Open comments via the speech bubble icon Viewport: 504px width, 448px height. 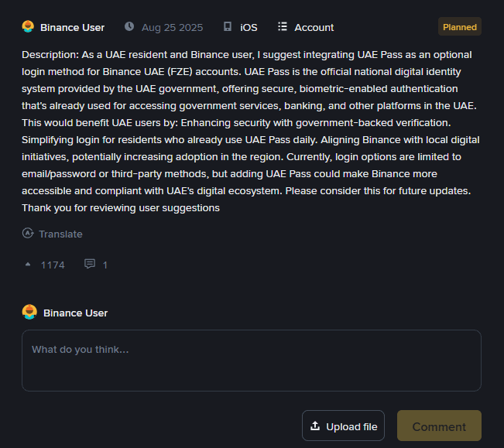pos(90,265)
